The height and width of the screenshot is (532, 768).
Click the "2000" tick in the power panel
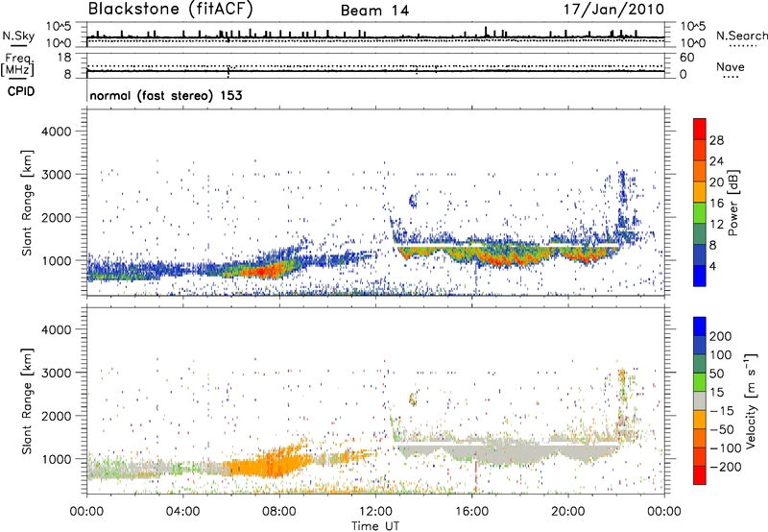[56, 218]
